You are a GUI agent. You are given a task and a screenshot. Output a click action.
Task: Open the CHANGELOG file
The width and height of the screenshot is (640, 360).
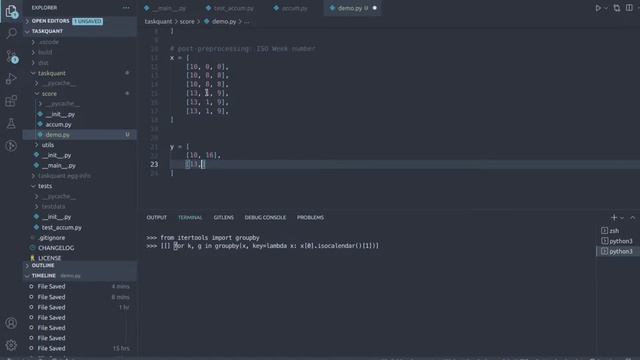80,248
